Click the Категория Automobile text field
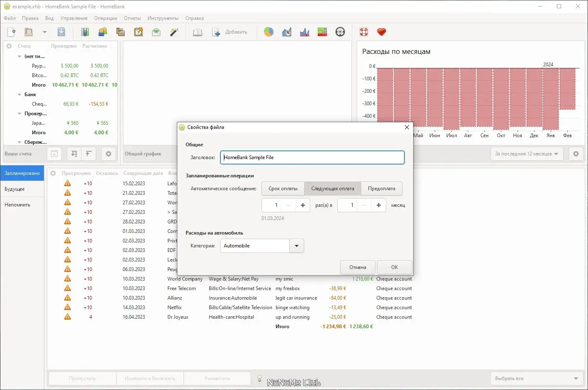The image size is (588, 390). (x=255, y=246)
